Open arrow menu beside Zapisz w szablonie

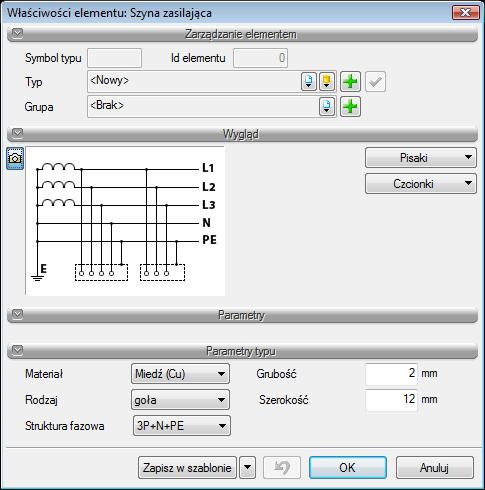(247, 468)
